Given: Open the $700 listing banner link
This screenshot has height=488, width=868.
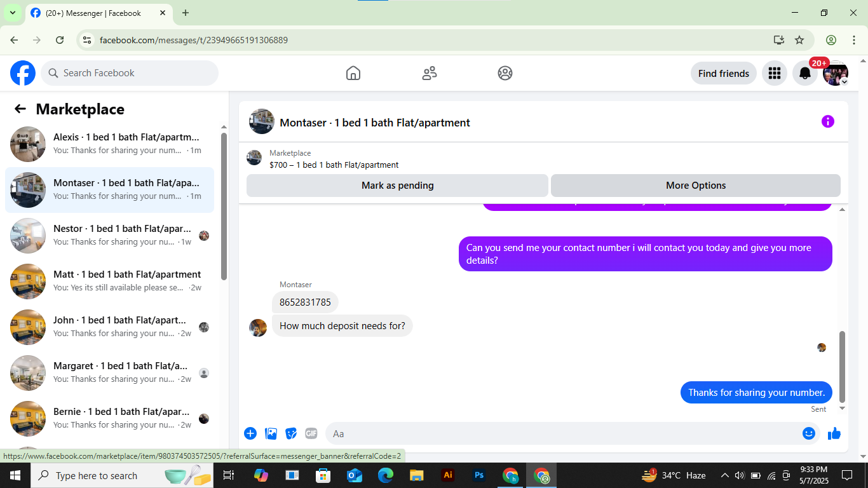Looking at the screenshot, I should (x=334, y=165).
